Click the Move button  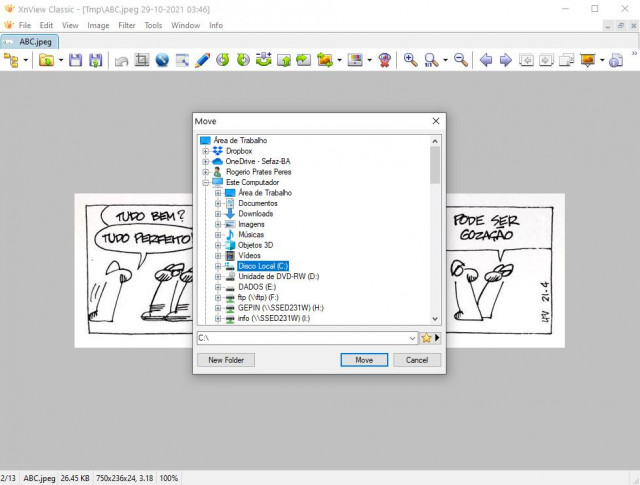[364, 360]
